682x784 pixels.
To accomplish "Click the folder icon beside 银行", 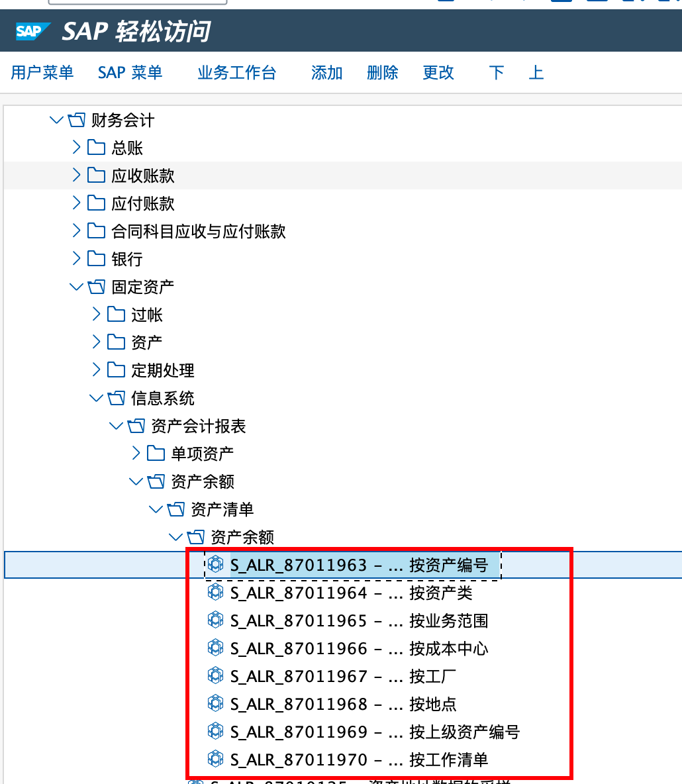I will click(96, 259).
